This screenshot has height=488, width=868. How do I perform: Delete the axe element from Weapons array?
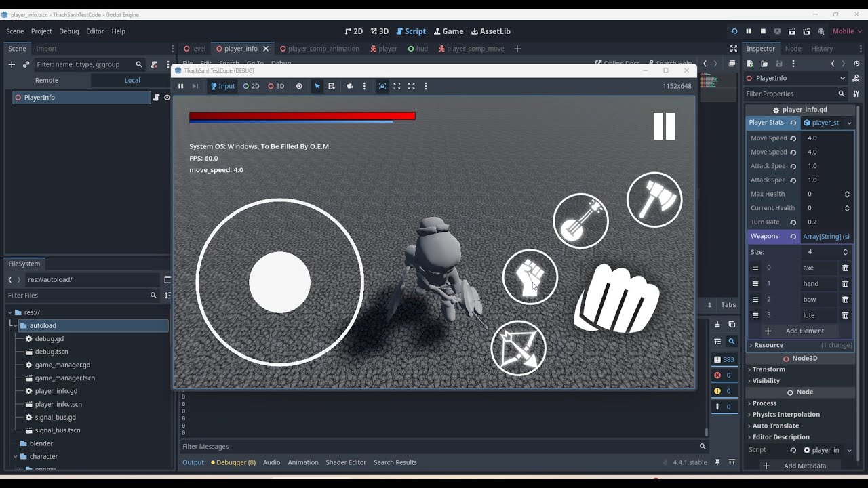coord(845,268)
